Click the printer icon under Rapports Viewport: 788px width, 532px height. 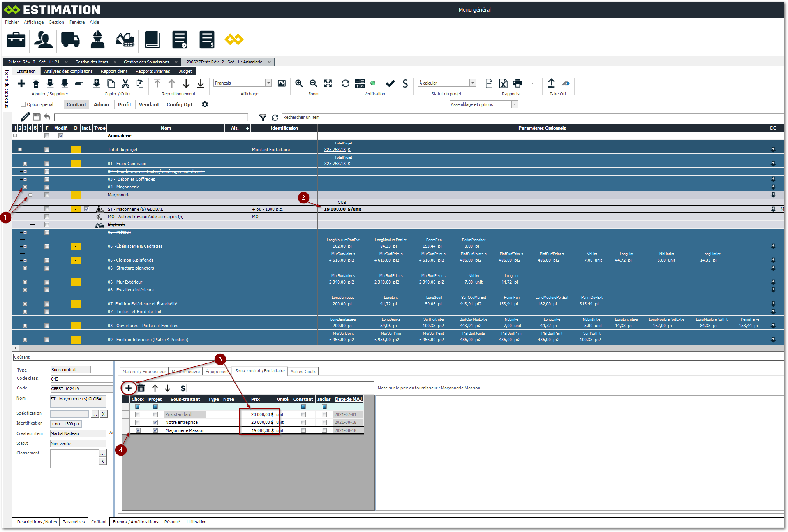[518, 83]
